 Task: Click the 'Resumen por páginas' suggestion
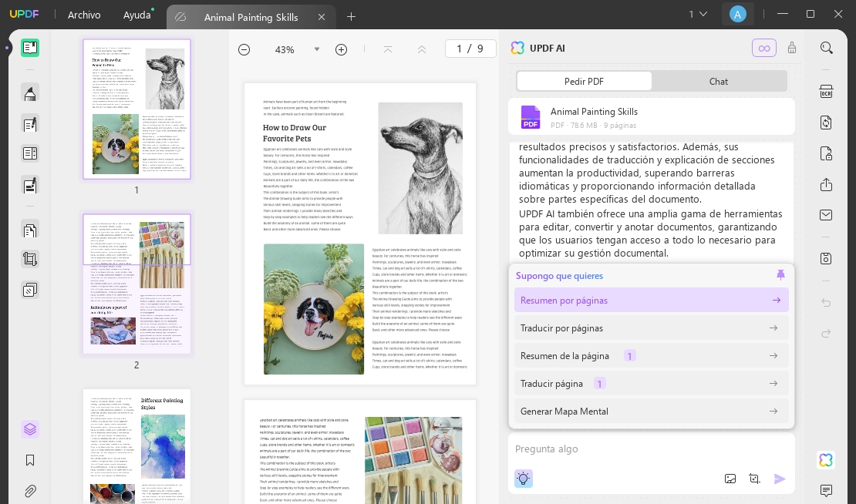coord(652,301)
